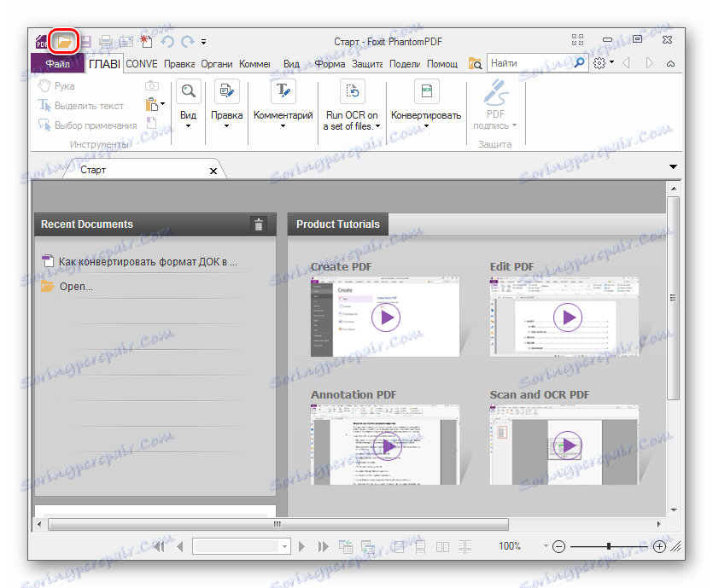Click the create new PDF star icon
This screenshot has width=713, height=588.
146,41
